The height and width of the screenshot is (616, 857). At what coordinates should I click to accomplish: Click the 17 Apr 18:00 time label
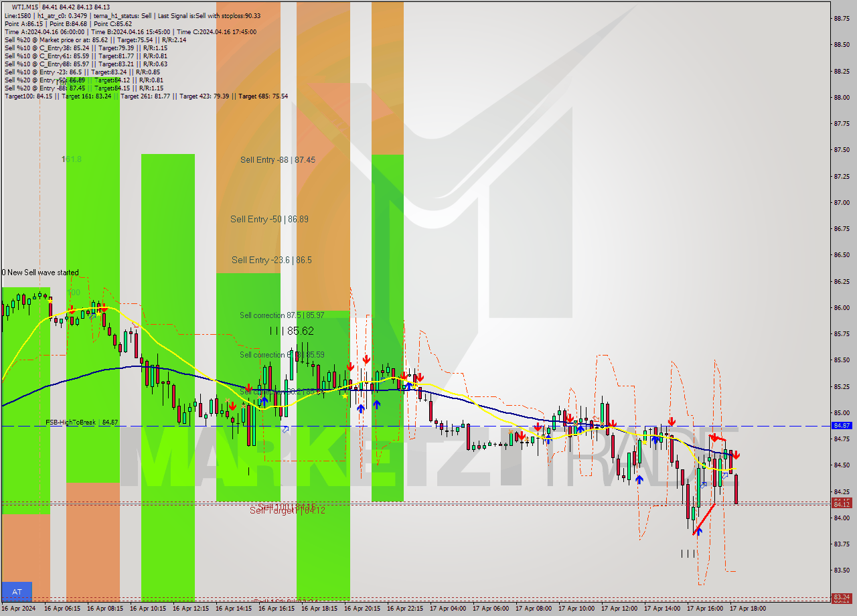click(748, 609)
